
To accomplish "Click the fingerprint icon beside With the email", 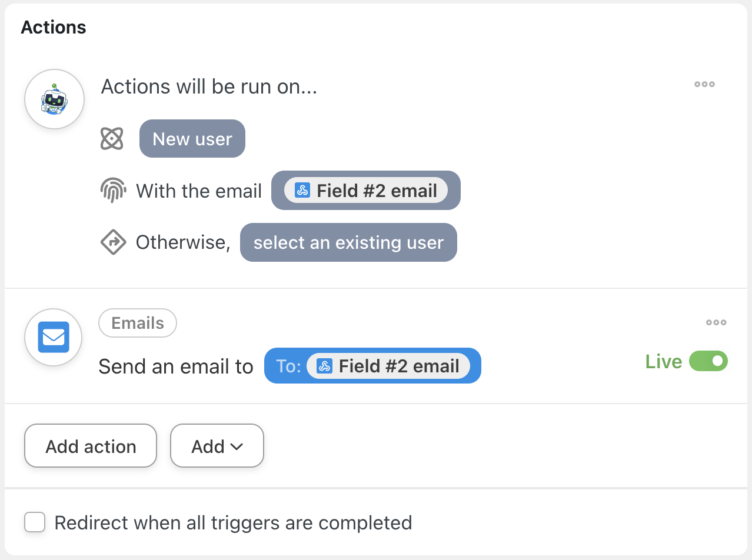I will coord(113,191).
